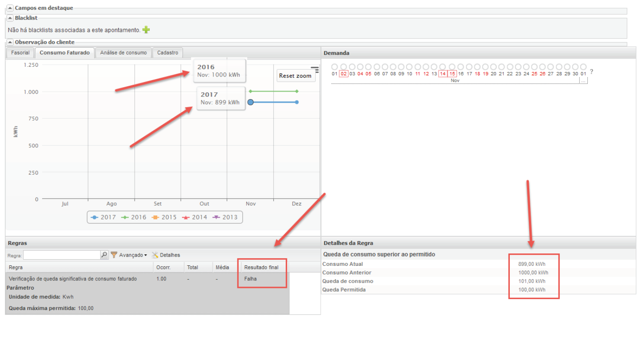Select the radio circle for day 15
644x345 pixels.
(452, 67)
